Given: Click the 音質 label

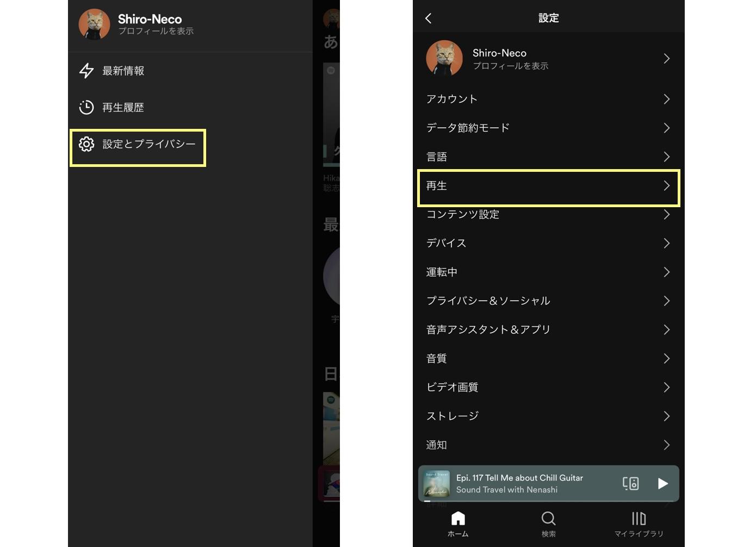Looking at the screenshot, I should pyautogui.click(x=436, y=358).
